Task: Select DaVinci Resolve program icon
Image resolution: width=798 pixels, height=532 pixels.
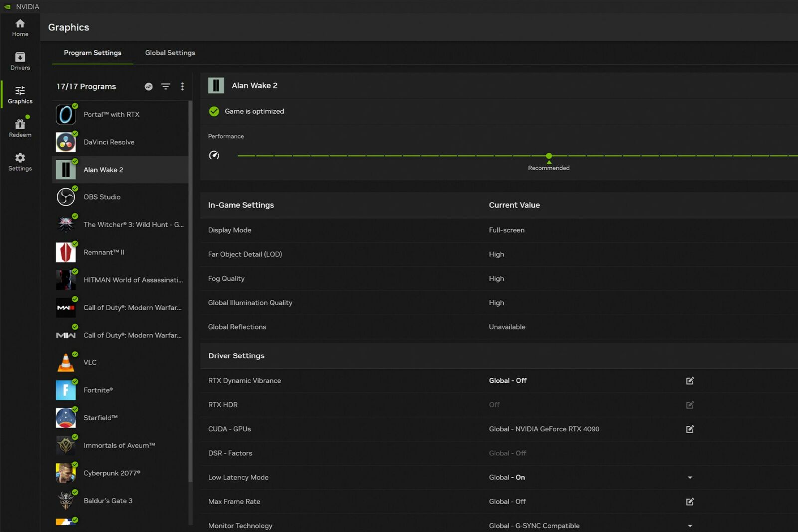Action: point(66,142)
